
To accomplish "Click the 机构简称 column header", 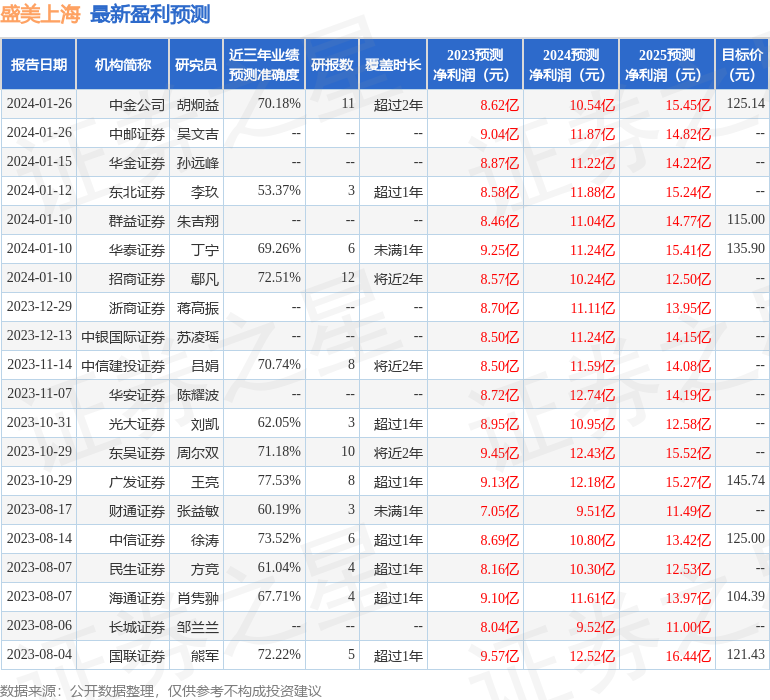I will [x=123, y=64].
